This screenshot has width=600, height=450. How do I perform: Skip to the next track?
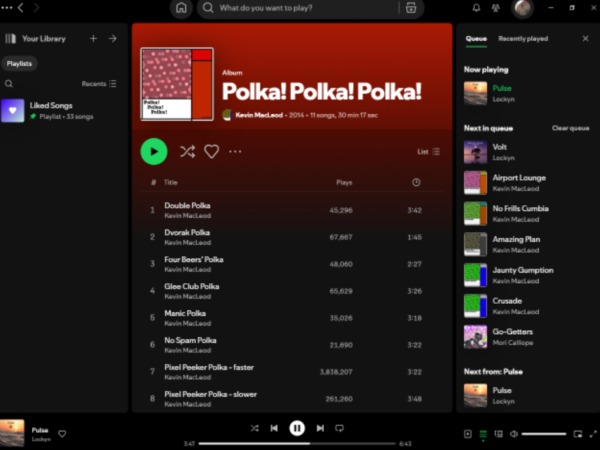tap(320, 428)
